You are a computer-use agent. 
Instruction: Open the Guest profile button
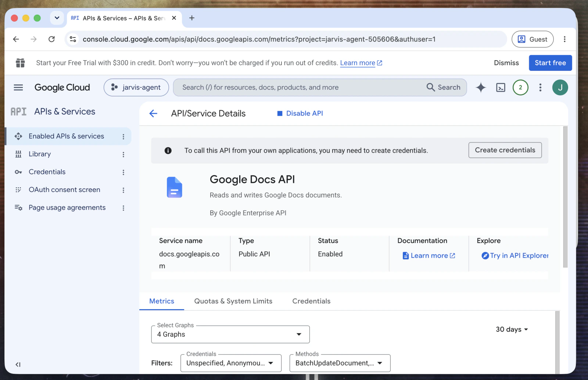tap(532, 39)
